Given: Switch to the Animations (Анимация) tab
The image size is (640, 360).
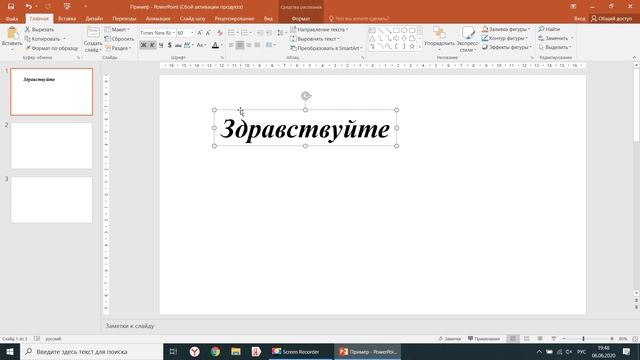Looking at the screenshot, I should 158,19.
